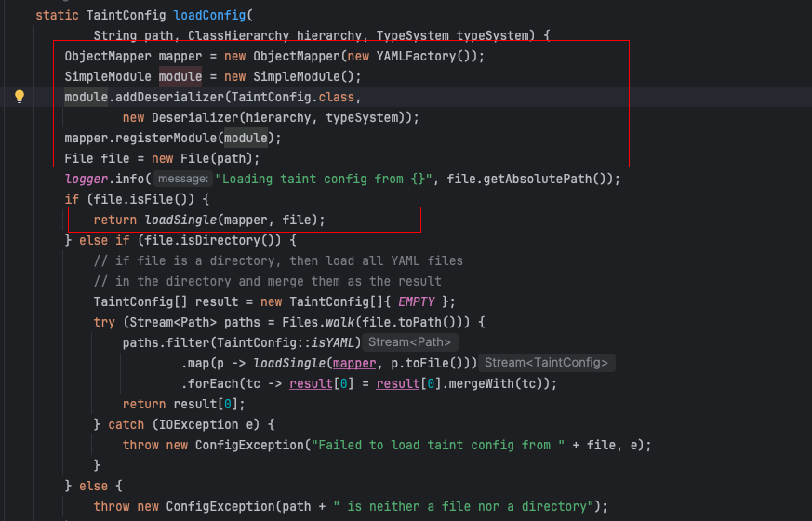Click the Stream<TaintConfig> inlay type hint
Image resolution: width=812 pixels, height=521 pixels.
(546, 363)
